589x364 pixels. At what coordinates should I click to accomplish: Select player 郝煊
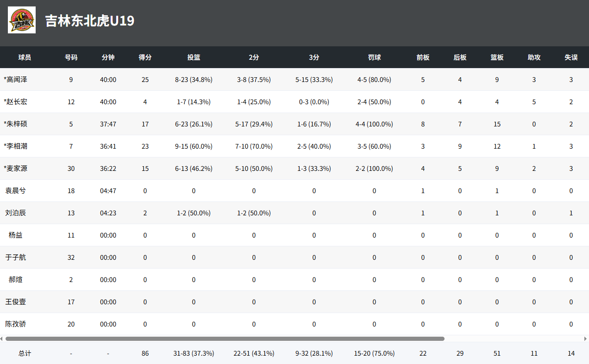(x=16, y=280)
